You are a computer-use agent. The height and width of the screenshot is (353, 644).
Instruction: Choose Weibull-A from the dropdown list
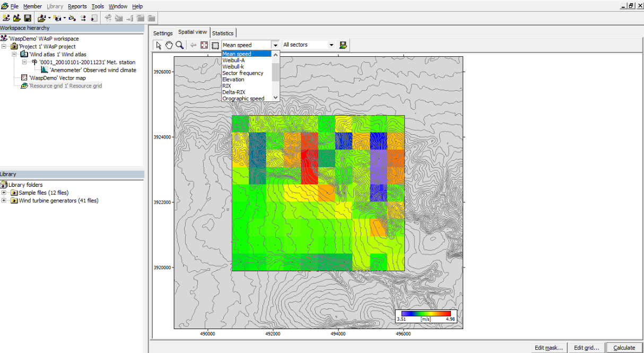click(x=233, y=61)
